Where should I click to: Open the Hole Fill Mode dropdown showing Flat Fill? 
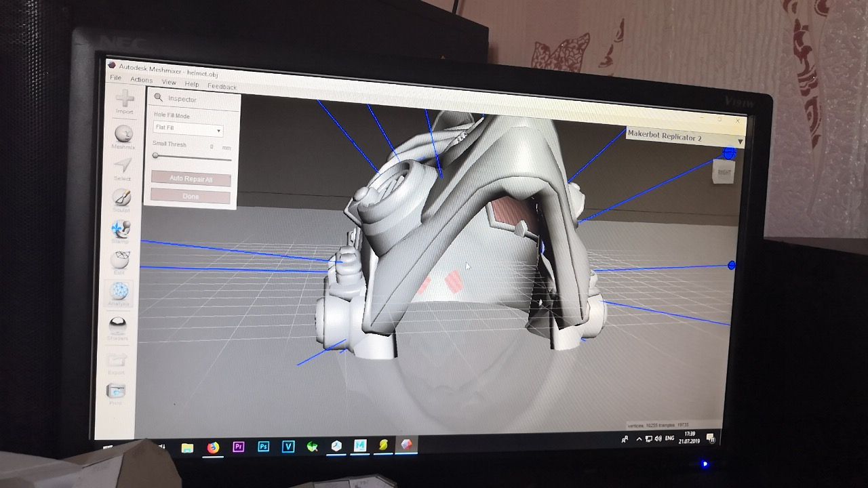[x=188, y=129]
